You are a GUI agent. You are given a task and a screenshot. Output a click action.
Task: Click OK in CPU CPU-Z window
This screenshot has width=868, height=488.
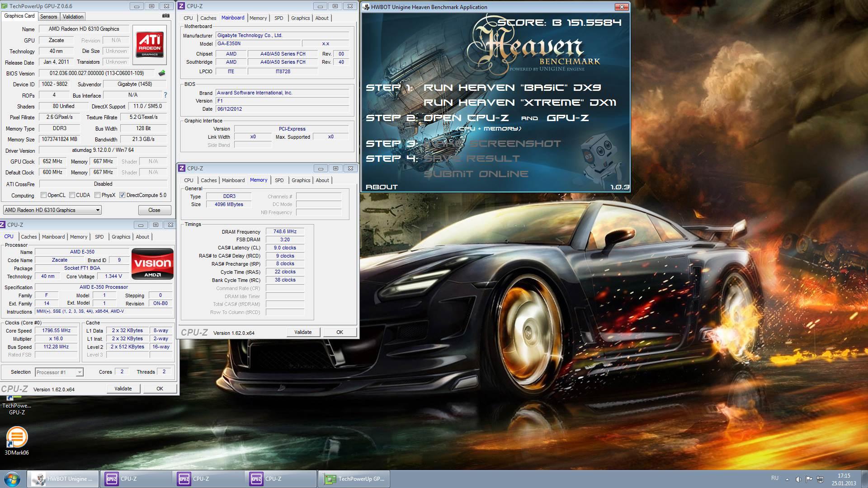pyautogui.click(x=160, y=389)
